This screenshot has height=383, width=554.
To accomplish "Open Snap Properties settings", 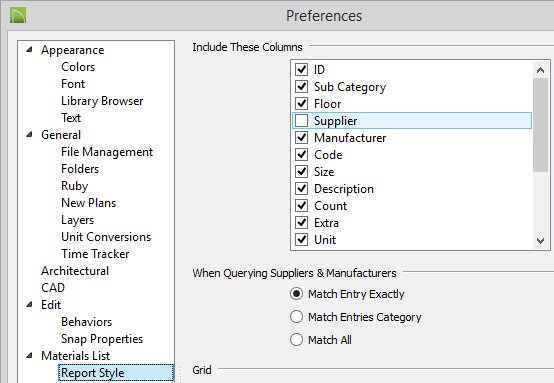I will [x=102, y=339].
